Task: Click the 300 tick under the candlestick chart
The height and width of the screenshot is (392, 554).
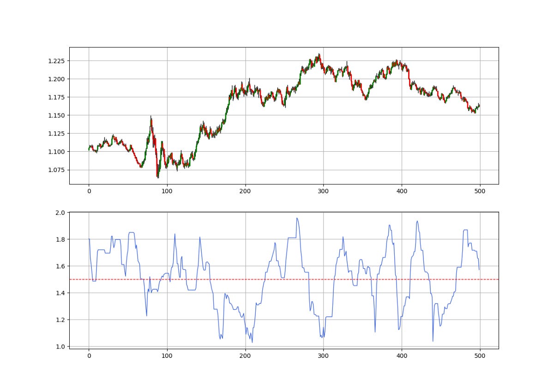Action: (324, 190)
